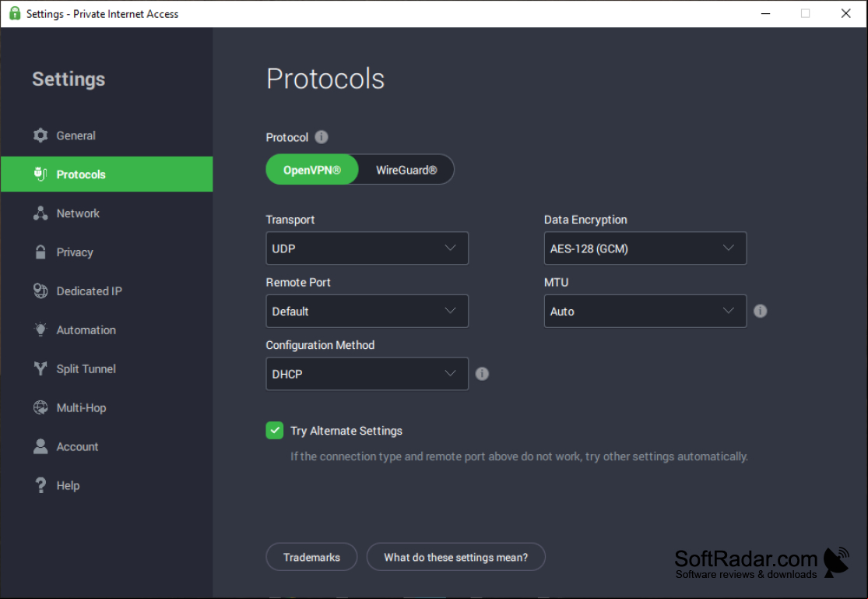Open the Dedicated IP settings page

[x=107, y=291]
